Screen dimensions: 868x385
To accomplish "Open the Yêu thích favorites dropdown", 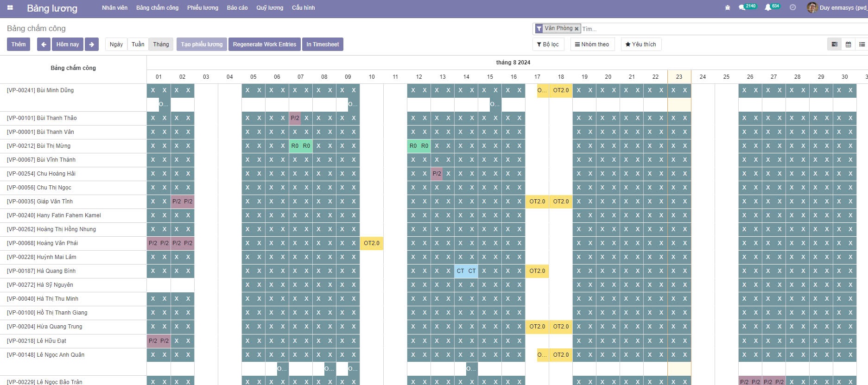I will click(640, 44).
